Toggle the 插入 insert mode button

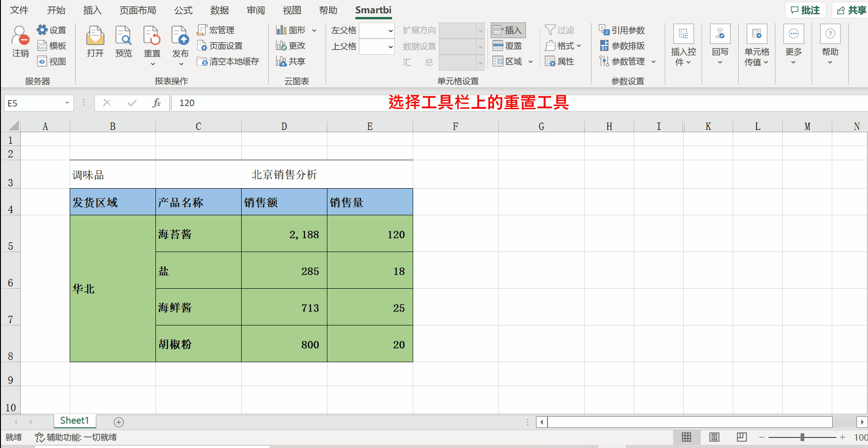coord(508,30)
